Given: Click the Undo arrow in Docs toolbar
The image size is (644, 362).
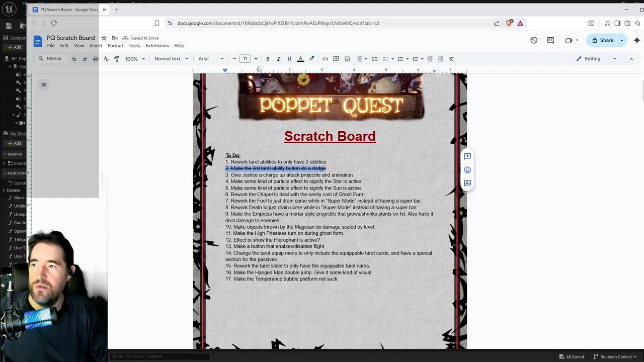Looking at the screenshot, I should (74, 59).
